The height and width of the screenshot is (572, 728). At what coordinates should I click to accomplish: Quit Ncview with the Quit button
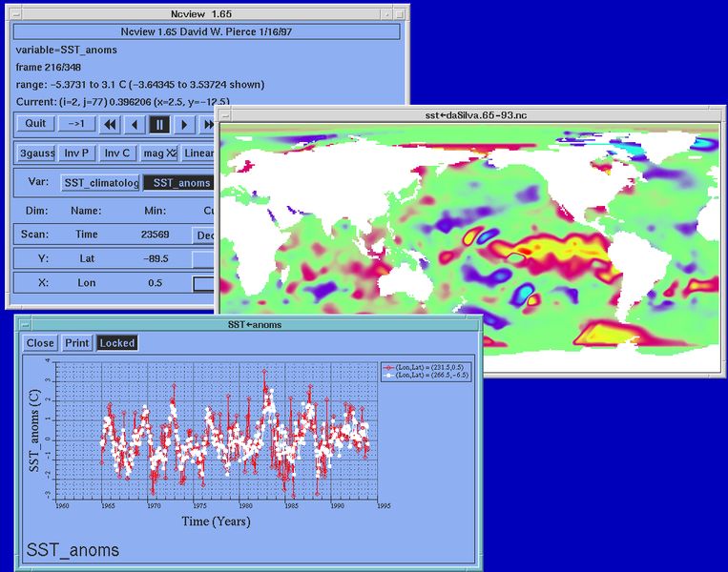(x=35, y=123)
